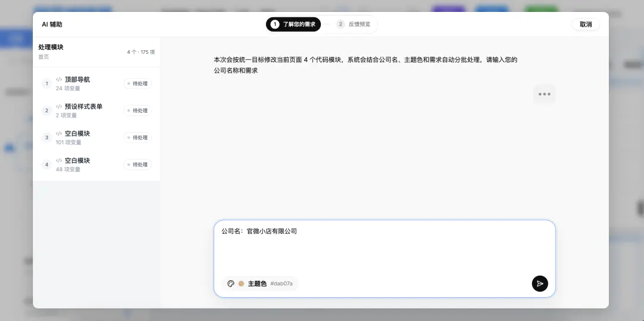
Task: Click code icon of 48 项变量 module
Action: coord(58,160)
